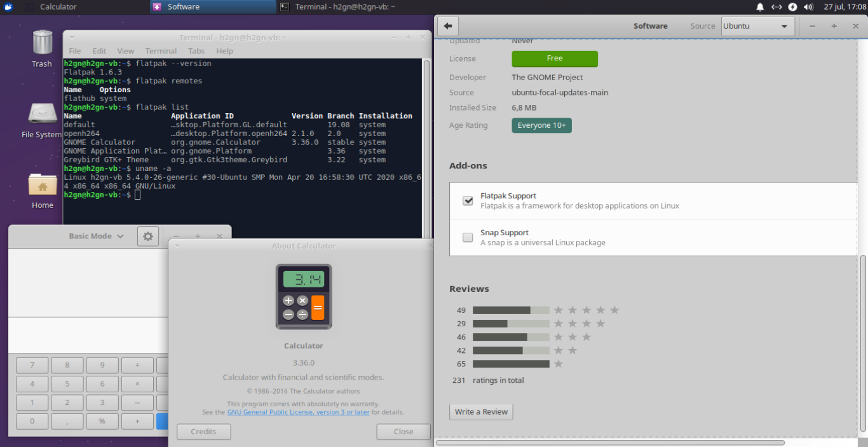Open the volume control in the tray
This screenshot has height=447, width=868.
(x=809, y=6)
